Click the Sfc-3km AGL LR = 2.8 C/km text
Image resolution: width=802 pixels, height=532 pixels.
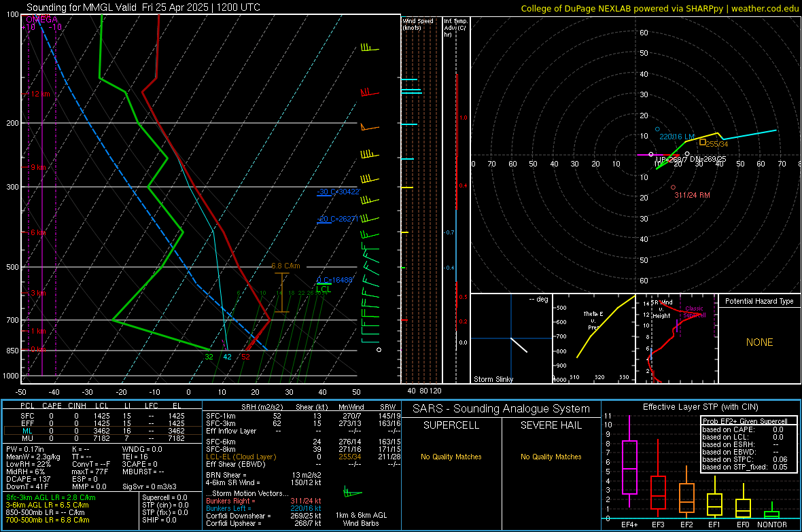[51, 497]
